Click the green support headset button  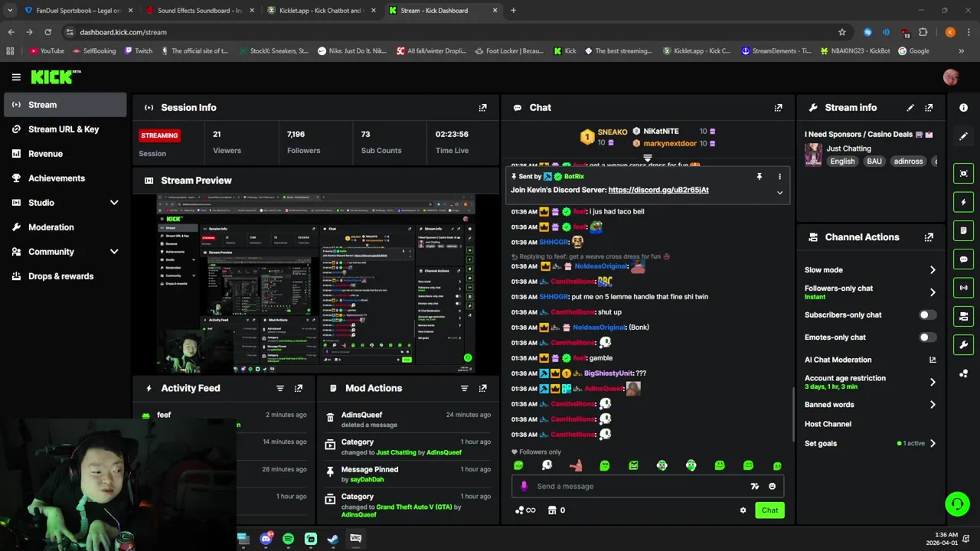(x=957, y=504)
